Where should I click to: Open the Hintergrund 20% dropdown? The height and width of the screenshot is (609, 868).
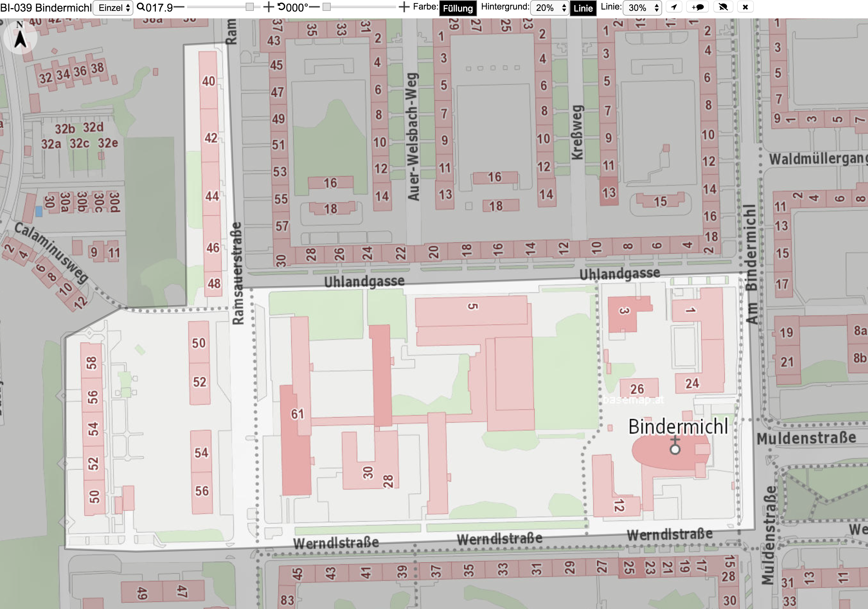pos(549,7)
